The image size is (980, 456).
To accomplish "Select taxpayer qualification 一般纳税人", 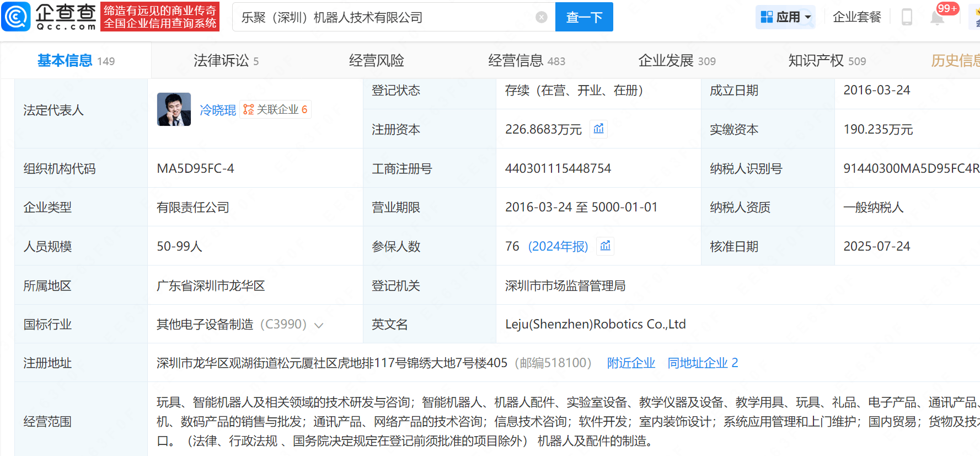I will tap(874, 207).
